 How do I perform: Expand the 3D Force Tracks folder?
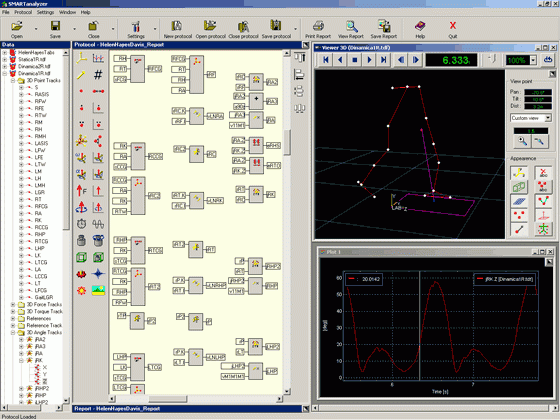[13, 305]
